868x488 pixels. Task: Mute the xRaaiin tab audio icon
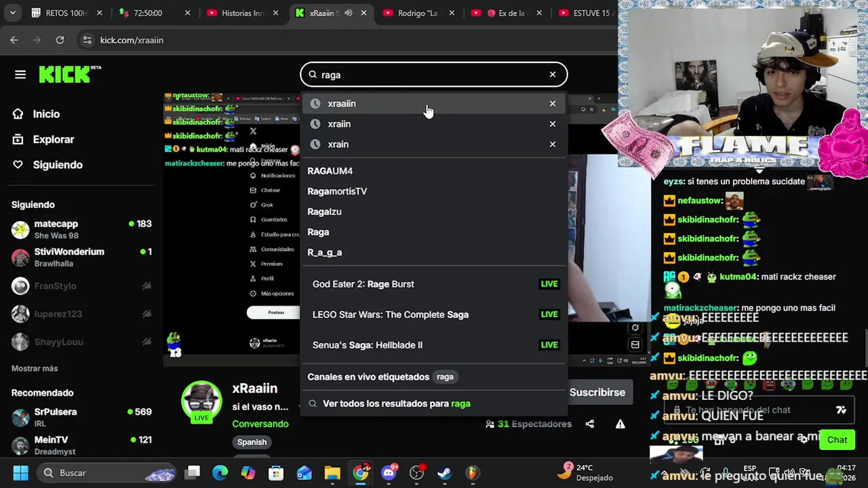click(349, 13)
